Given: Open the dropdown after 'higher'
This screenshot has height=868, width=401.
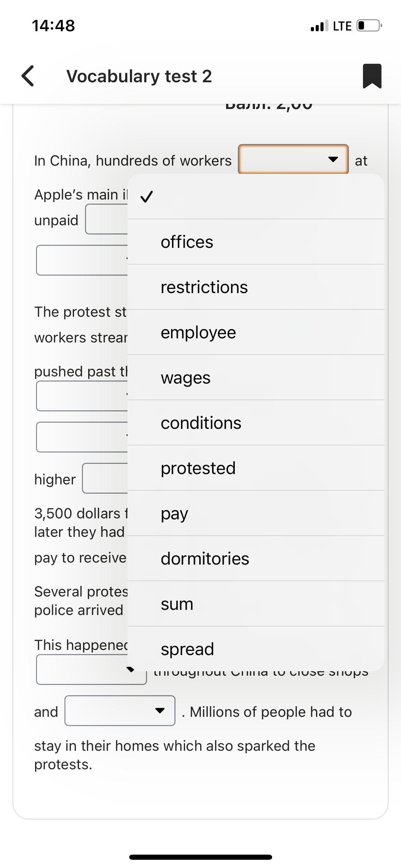Looking at the screenshot, I should pyautogui.click(x=105, y=479).
